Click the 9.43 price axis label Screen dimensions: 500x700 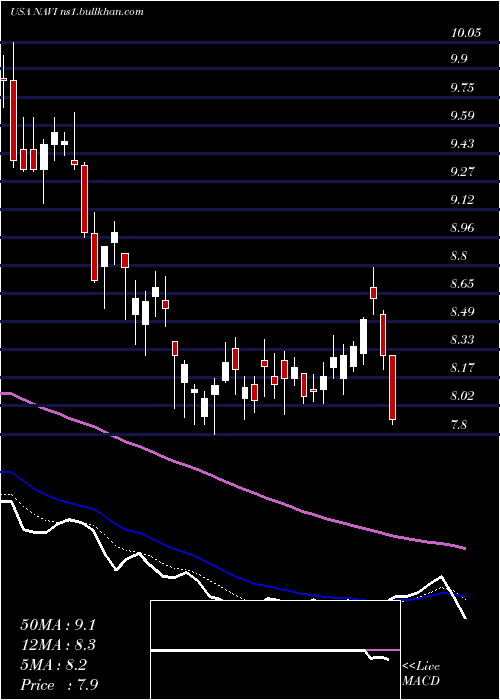tap(462, 143)
